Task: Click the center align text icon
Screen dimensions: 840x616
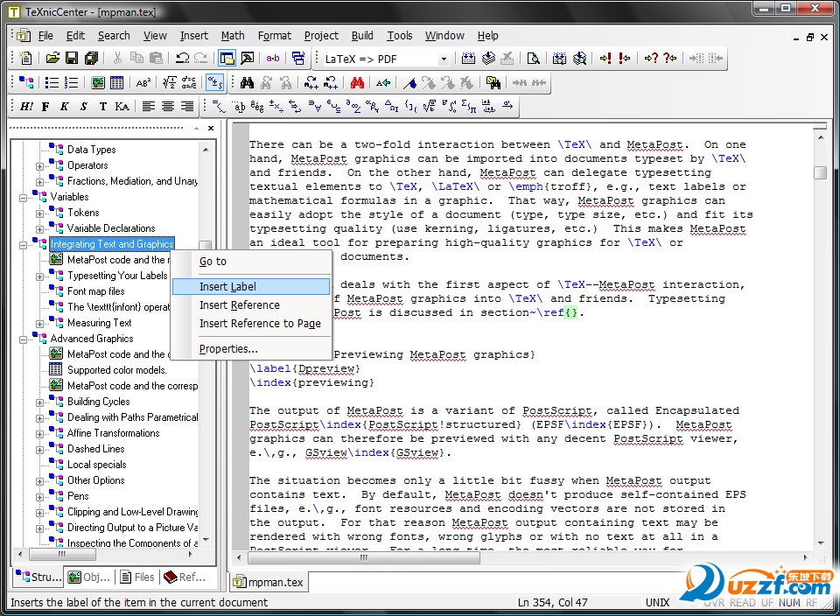Action: coord(168,107)
